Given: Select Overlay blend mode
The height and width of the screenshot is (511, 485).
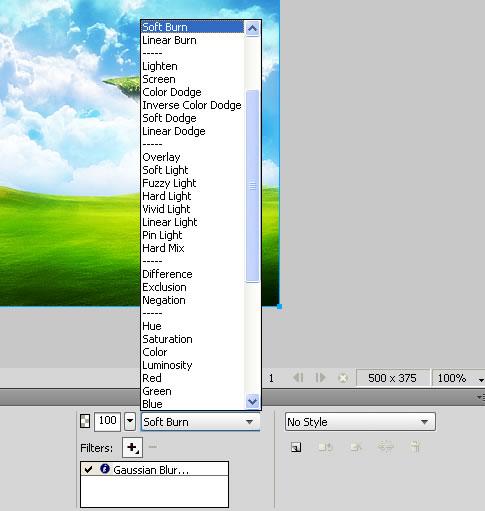Looking at the screenshot, I should coord(161,157).
